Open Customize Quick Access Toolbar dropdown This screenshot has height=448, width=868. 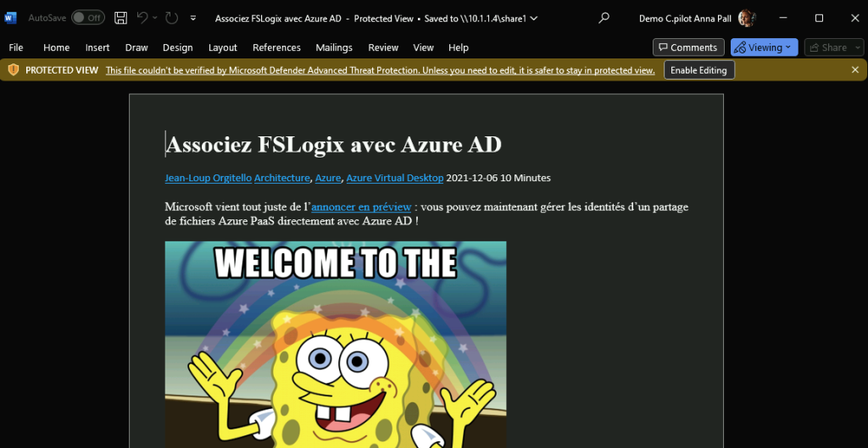coord(193,18)
